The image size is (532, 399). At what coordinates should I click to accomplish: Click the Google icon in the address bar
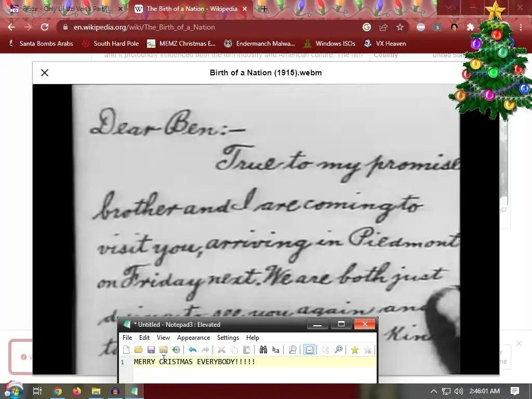[x=367, y=27]
